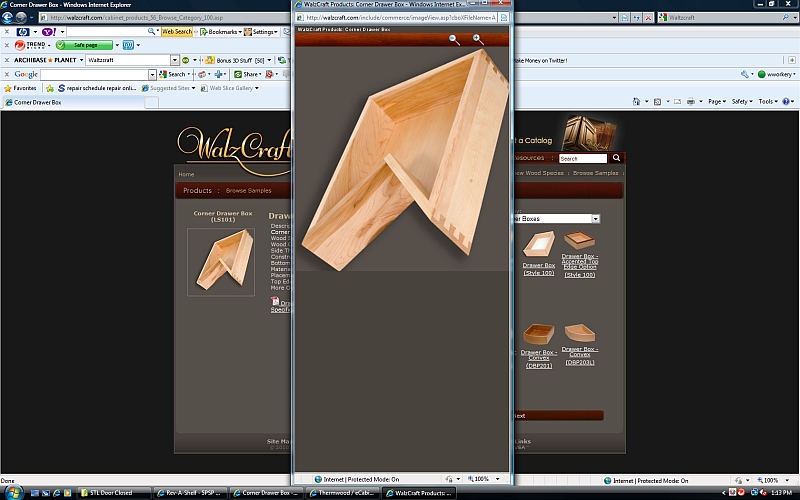This screenshot has width=800, height=500.
Task: Open the Favorites star button
Action: coord(20,88)
